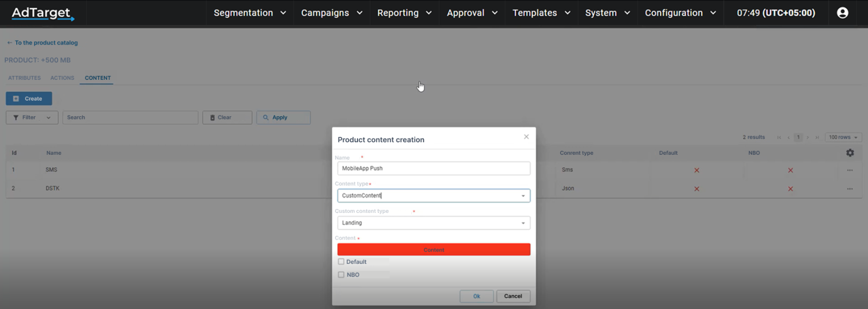This screenshot has height=309, width=868.
Task: Click the AdTarget logo
Action: 42,13
